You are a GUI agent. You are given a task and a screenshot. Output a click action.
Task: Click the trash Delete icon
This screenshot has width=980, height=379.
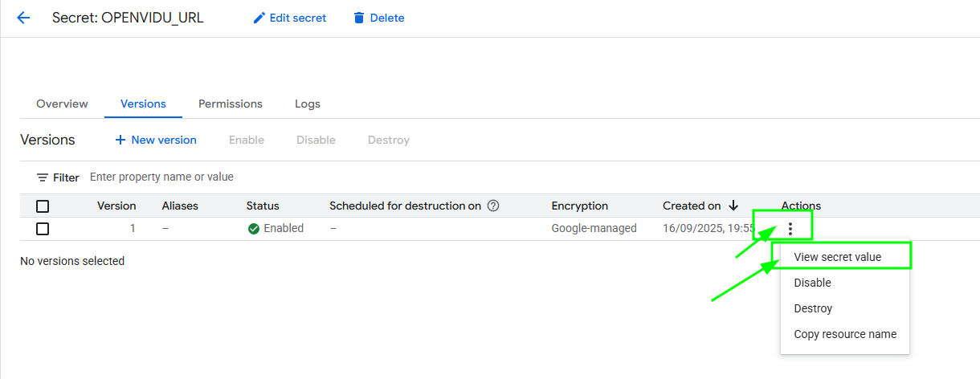pyautogui.click(x=359, y=18)
